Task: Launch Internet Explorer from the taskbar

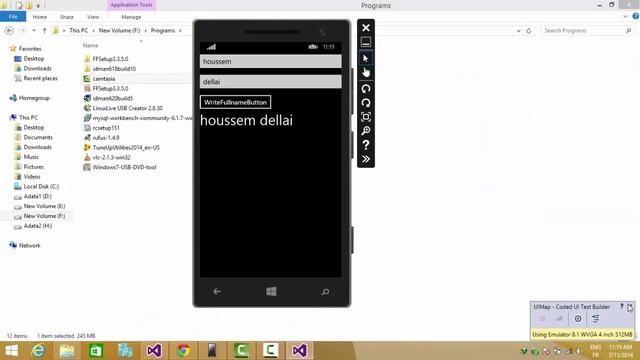Action: 38,351
